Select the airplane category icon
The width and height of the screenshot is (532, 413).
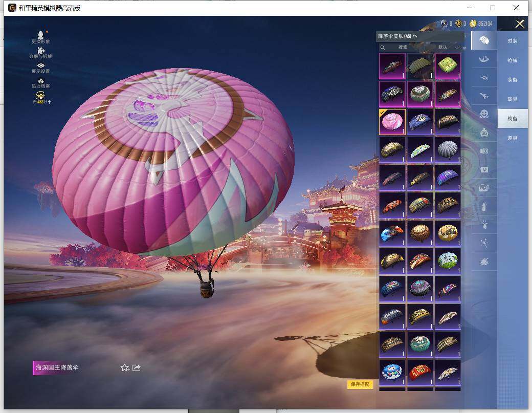click(484, 96)
